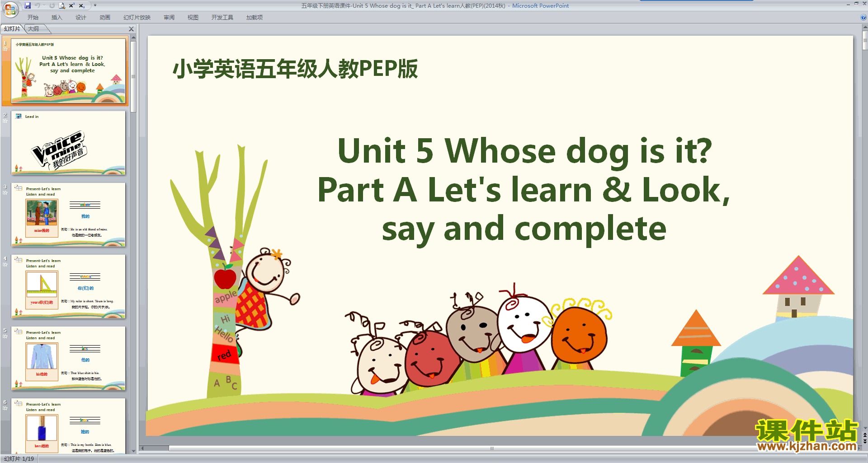The width and height of the screenshot is (868, 463).
Task: Open the 动画 ribbon tab
Action: pyautogui.click(x=105, y=18)
